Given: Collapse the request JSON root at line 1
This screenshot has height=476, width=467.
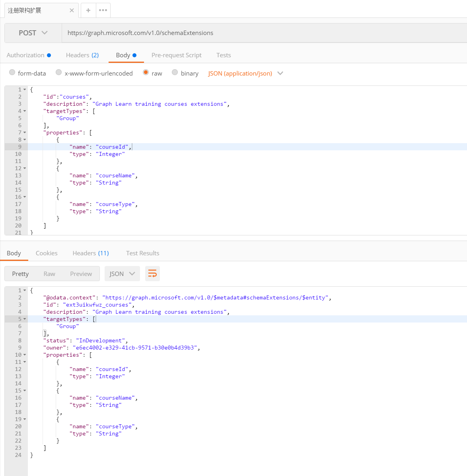Looking at the screenshot, I should coord(25,90).
